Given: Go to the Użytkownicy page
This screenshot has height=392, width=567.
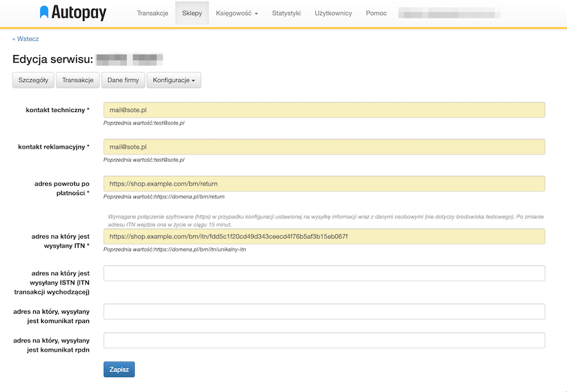Looking at the screenshot, I should (x=333, y=13).
